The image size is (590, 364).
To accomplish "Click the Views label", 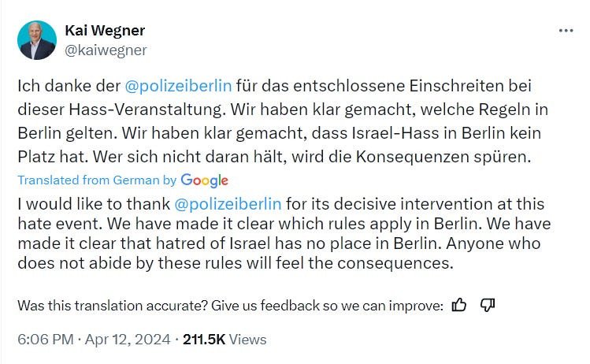I will (x=247, y=340).
